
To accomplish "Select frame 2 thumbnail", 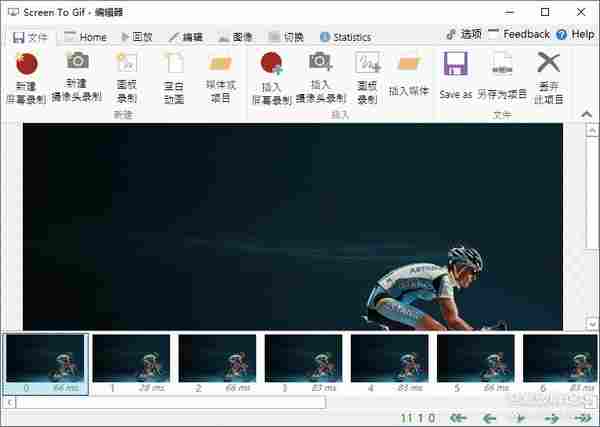I will [x=217, y=364].
